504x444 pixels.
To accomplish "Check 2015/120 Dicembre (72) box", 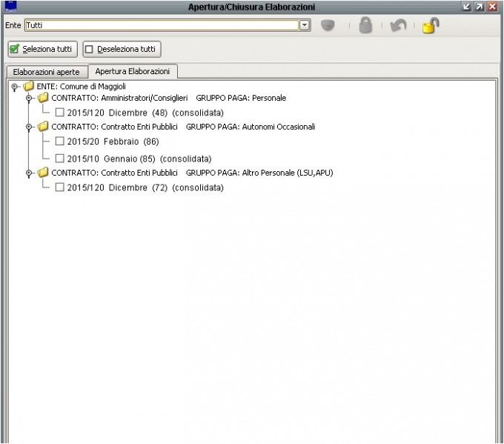I will coord(59,187).
